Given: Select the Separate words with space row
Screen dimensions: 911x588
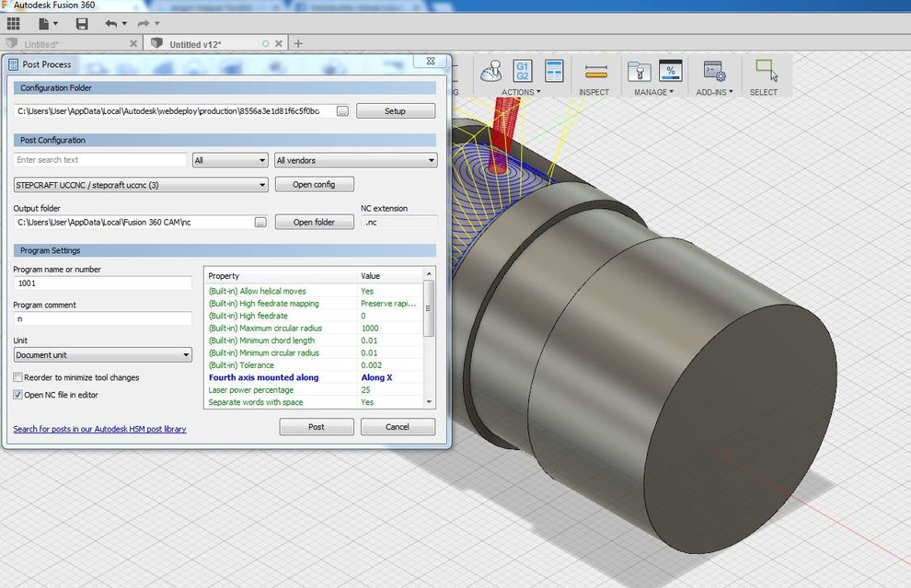Looking at the screenshot, I should click(315, 402).
